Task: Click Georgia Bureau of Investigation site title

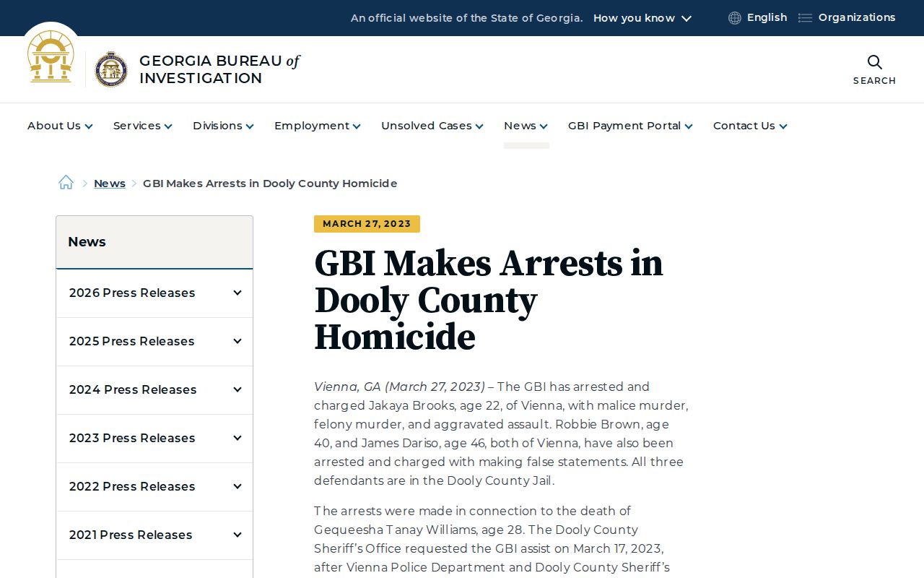Action: click(219, 69)
